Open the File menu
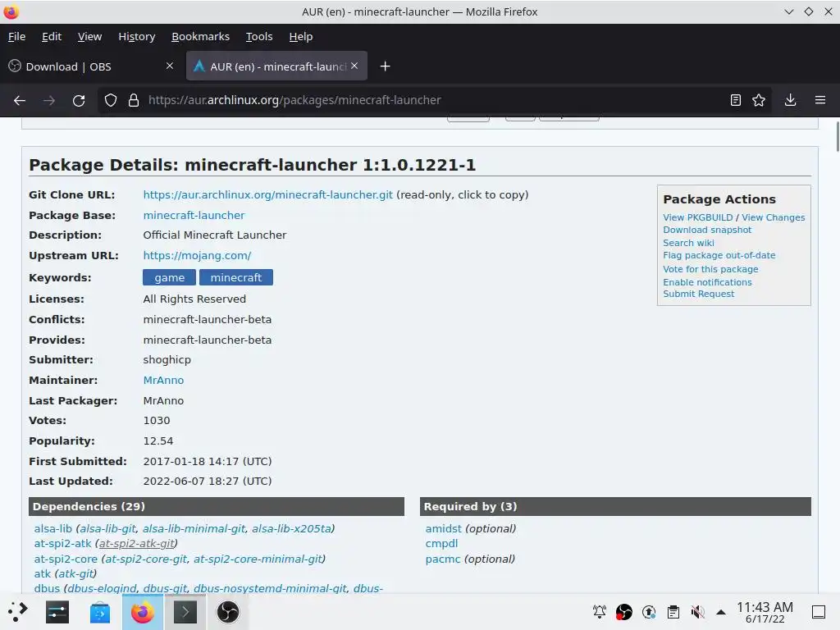The image size is (840, 630). pos(16,36)
